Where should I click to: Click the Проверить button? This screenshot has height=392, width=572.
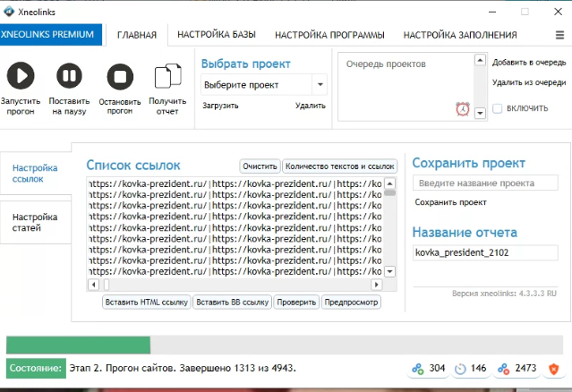pyautogui.click(x=296, y=303)
